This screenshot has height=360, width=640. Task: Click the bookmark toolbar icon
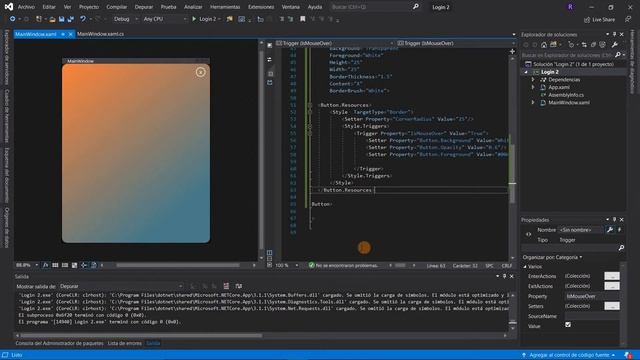pos(302,19)
